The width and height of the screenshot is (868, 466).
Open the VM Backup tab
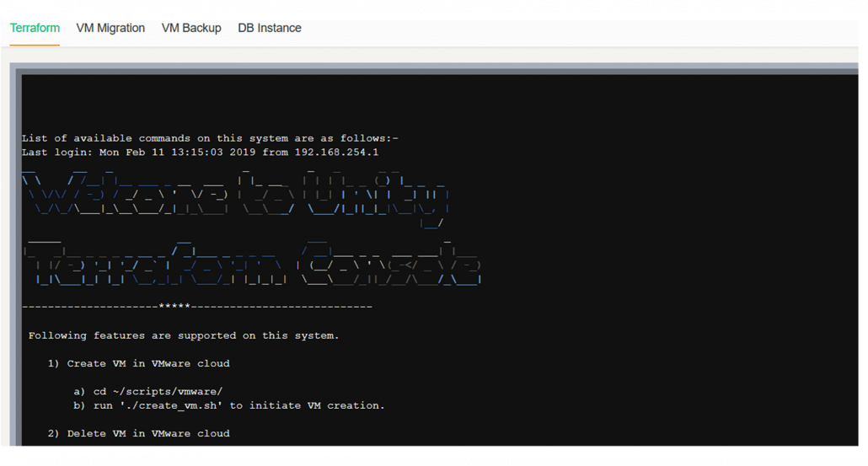tap(191, 28)
